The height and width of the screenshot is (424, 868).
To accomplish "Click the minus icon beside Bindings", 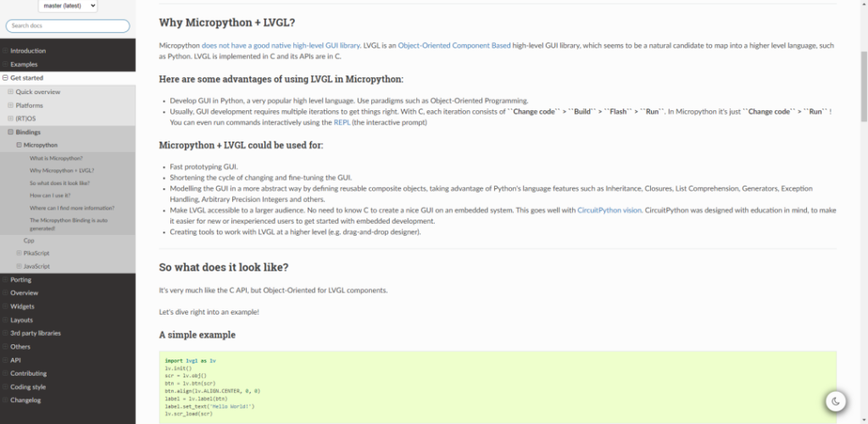I will (10, 132).
